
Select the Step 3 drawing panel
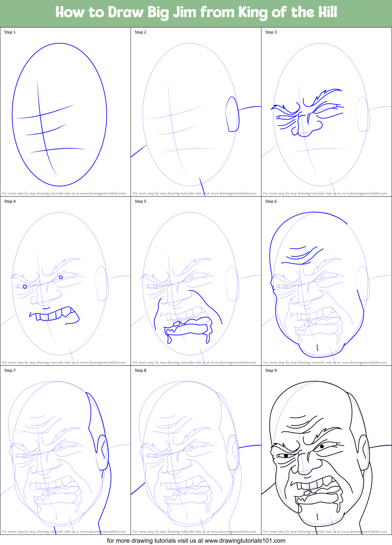[x=327, y=112]
